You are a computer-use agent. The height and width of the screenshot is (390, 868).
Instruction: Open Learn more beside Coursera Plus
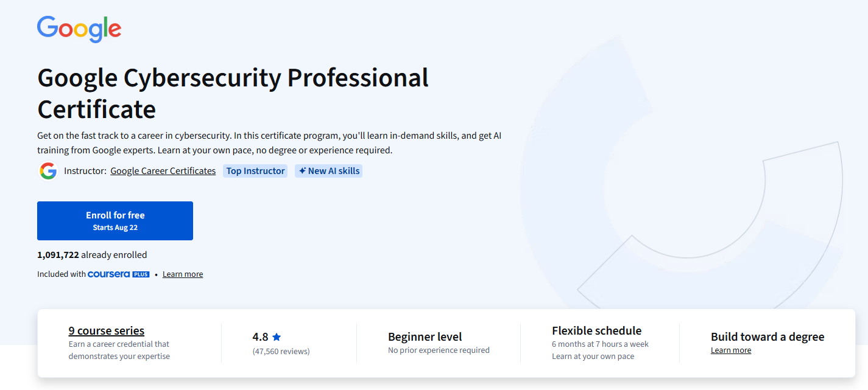(183, 274)
